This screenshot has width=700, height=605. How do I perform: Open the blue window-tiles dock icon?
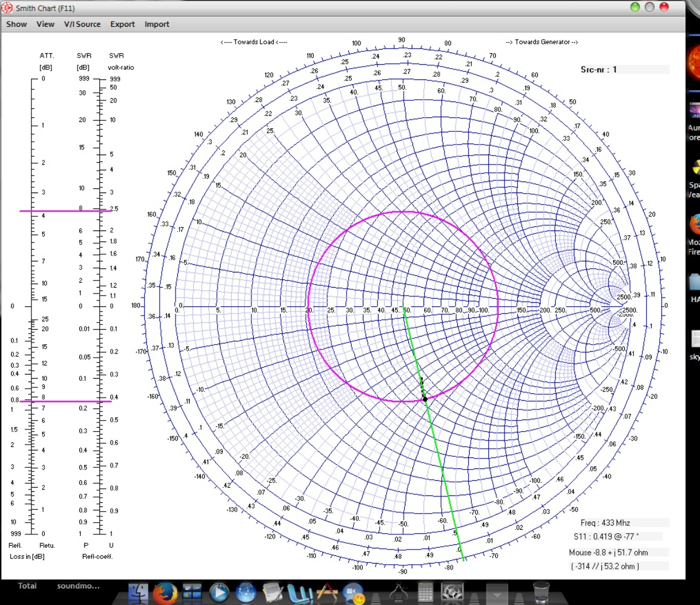click(x=192, y=593)
